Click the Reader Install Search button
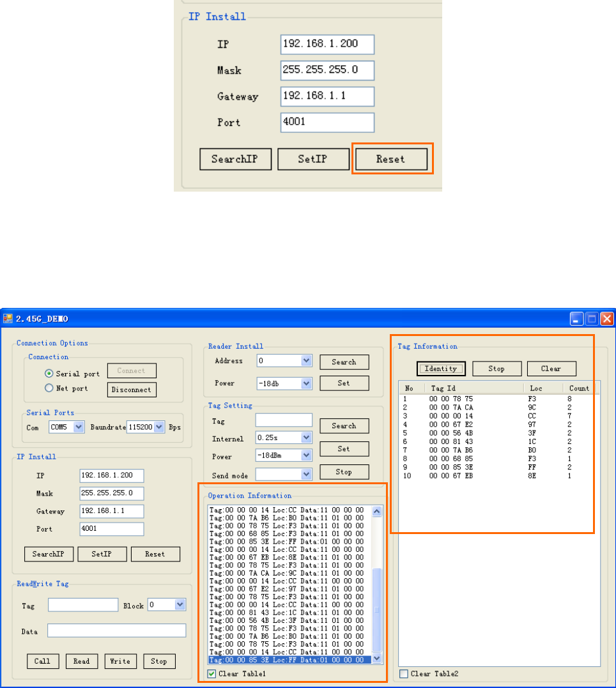This screenshot has width=616, height=688. [x=344, y=362]
